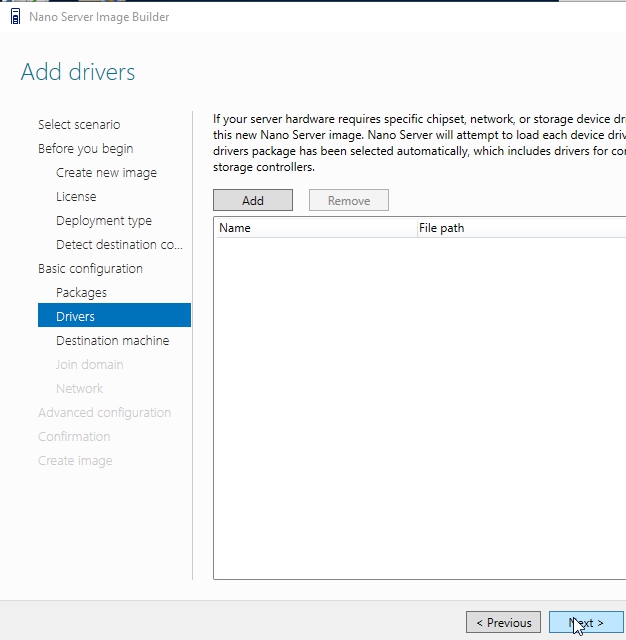Navigate to Deployment type step
This screenshot has height=640, width=626.
(x=104, y=221)
